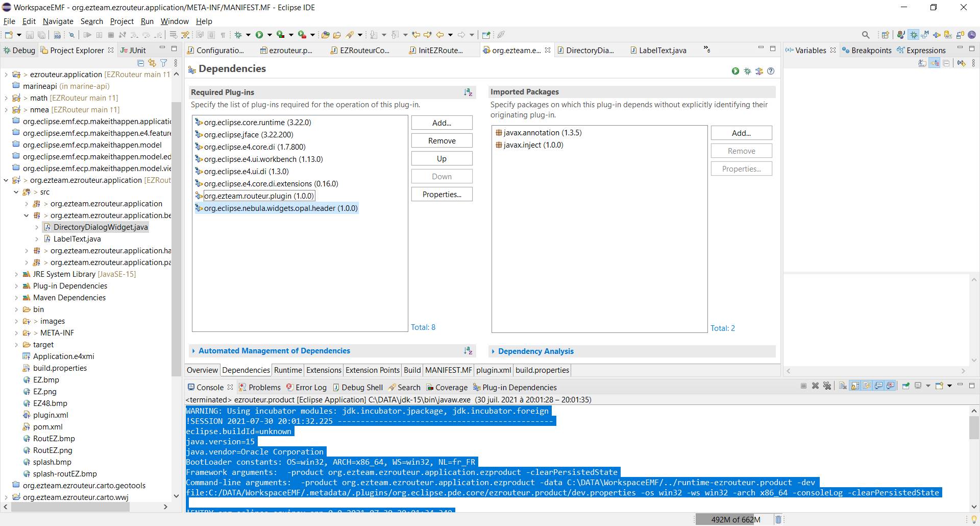Collapse the src folder node
The height and width of the screenshot is (526, 980).
point(16,192)
